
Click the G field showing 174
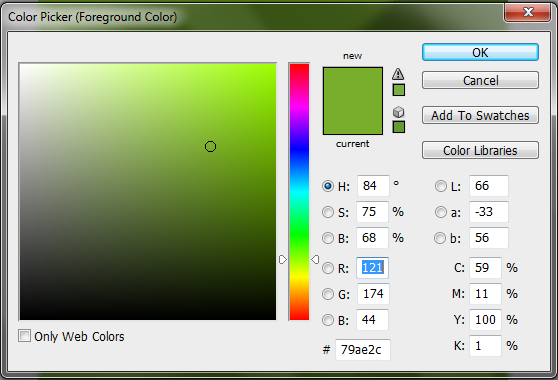click(x=373, y=294)
